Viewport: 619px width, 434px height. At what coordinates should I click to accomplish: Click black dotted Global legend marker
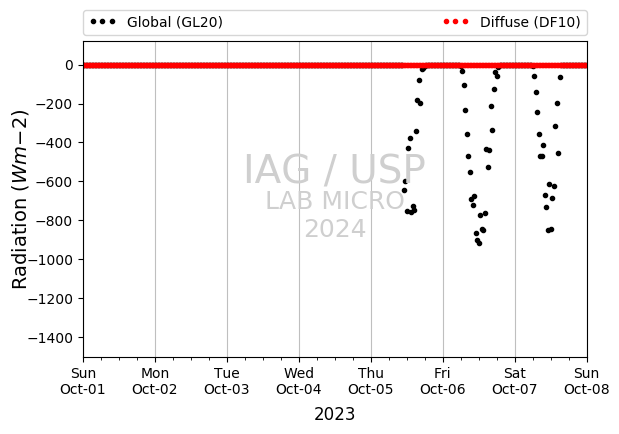tap(103, 22)
